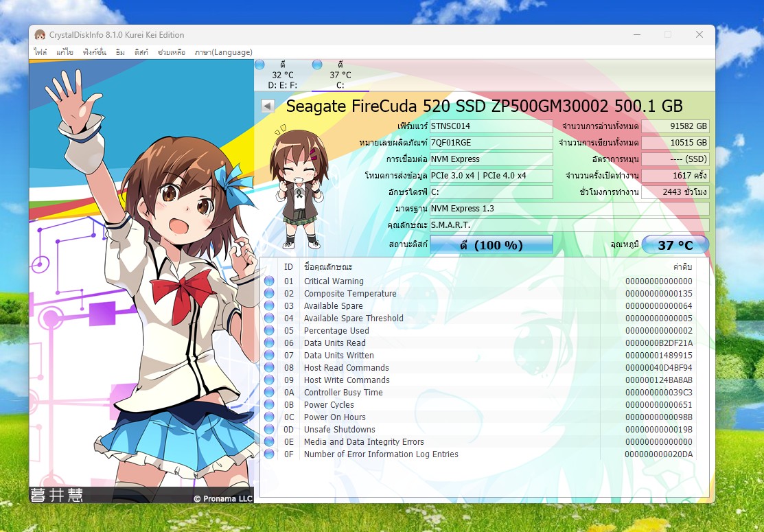Click status orb for Available Spare row

269,306
